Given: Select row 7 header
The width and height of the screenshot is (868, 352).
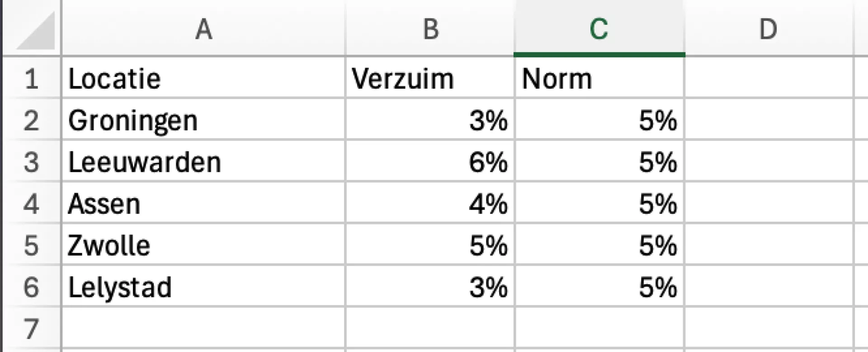Looking at the screenshot, I should click(31, 328).
